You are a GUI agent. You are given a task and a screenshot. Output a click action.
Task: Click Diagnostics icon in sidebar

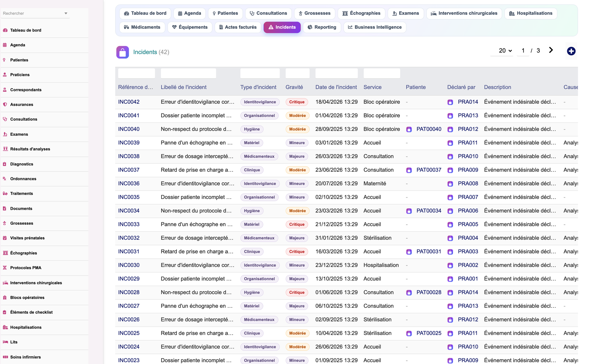(5, 164)
